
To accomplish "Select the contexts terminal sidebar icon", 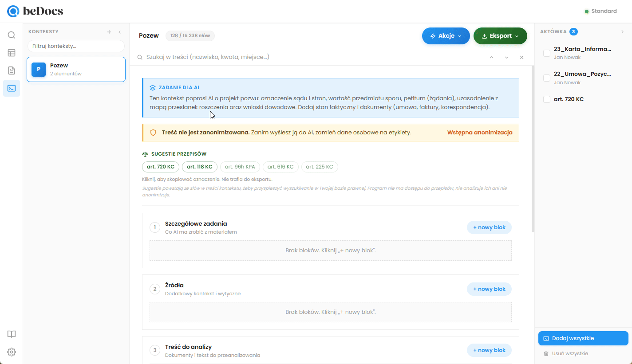I will pyautogui.click(x=12, y=88).
